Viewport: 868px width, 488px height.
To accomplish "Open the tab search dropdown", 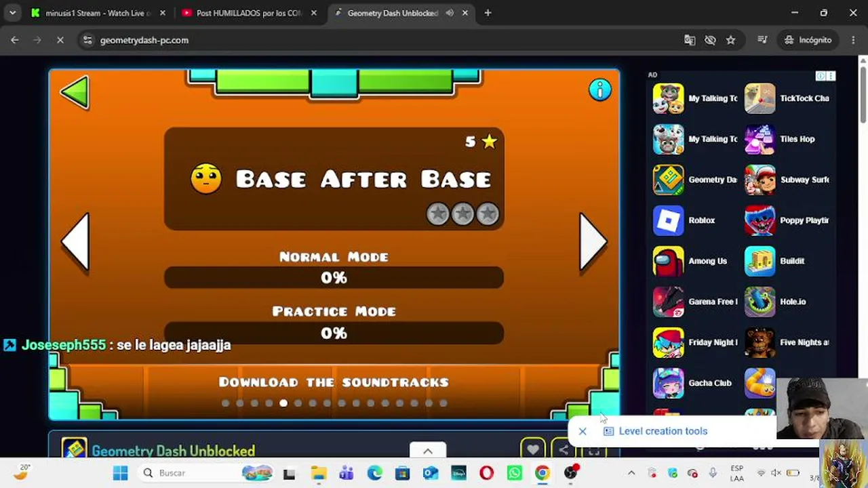I will click(12, 13).
